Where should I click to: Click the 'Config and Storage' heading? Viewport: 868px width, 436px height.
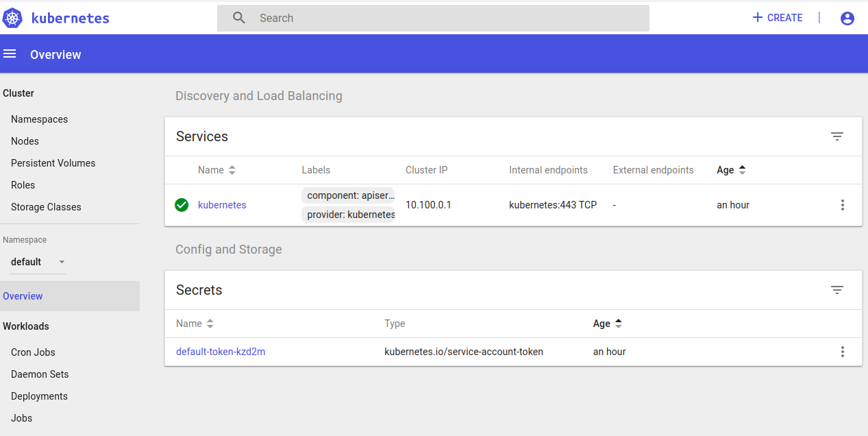[229, 250]
